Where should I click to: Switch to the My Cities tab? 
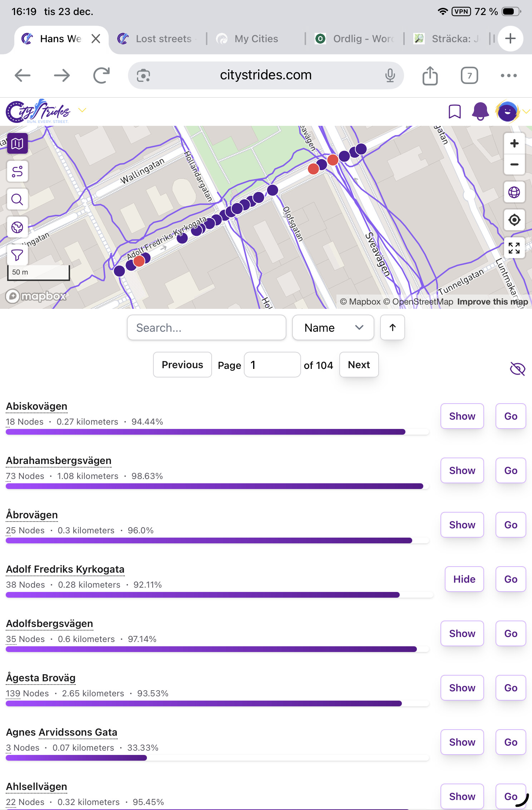pyautogui.click(x=256, y=39)
